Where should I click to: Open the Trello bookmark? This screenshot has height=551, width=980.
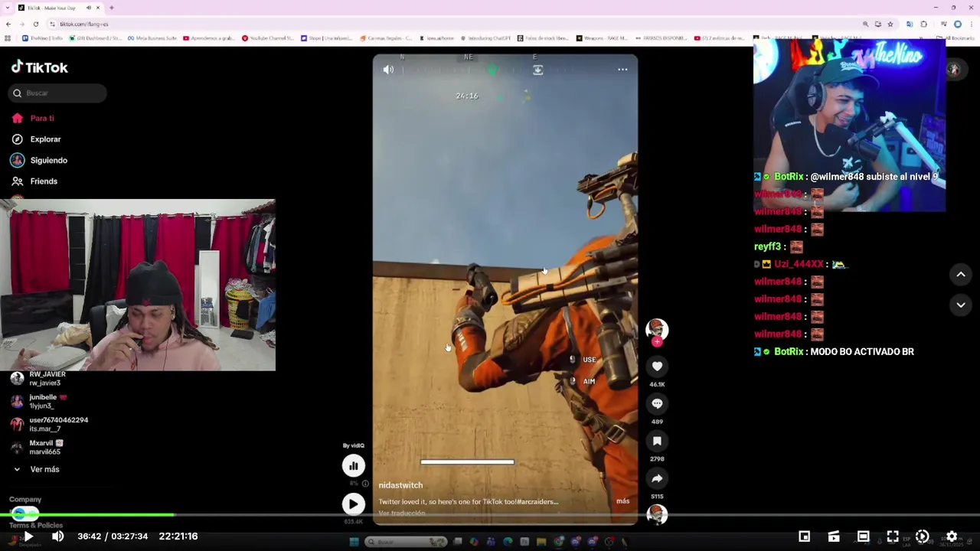(44, 37)
